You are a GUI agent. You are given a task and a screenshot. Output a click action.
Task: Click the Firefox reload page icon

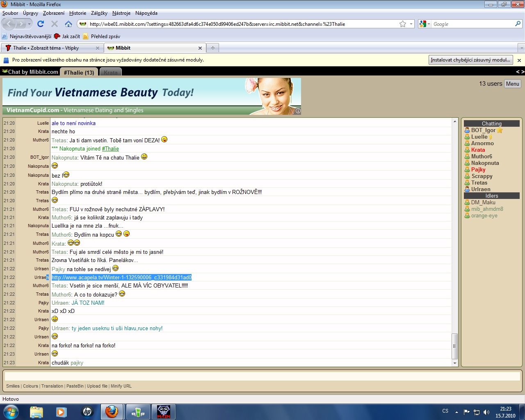(x=41, y=24)
